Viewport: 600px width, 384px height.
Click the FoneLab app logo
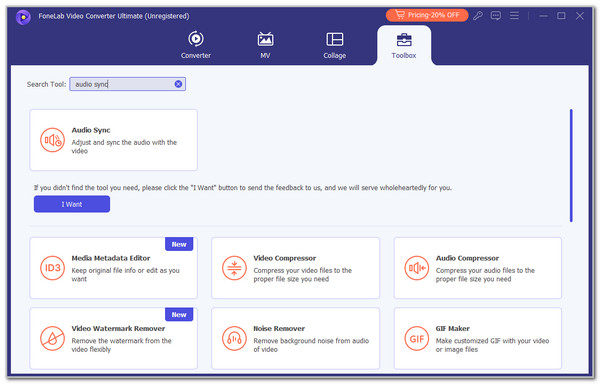point(23,17)
